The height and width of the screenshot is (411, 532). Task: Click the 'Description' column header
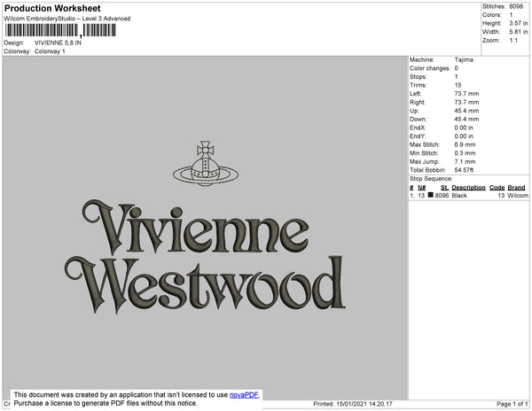tap(468, 188)
